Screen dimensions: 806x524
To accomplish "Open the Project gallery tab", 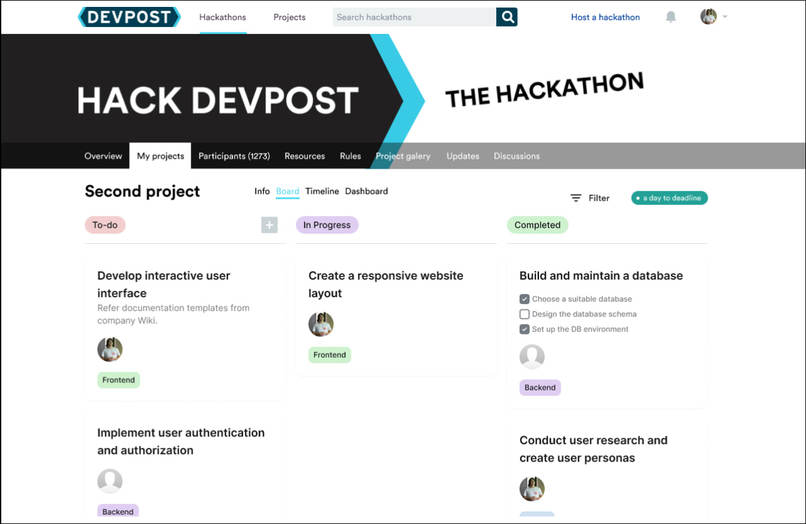I will (x=403, y=156).
